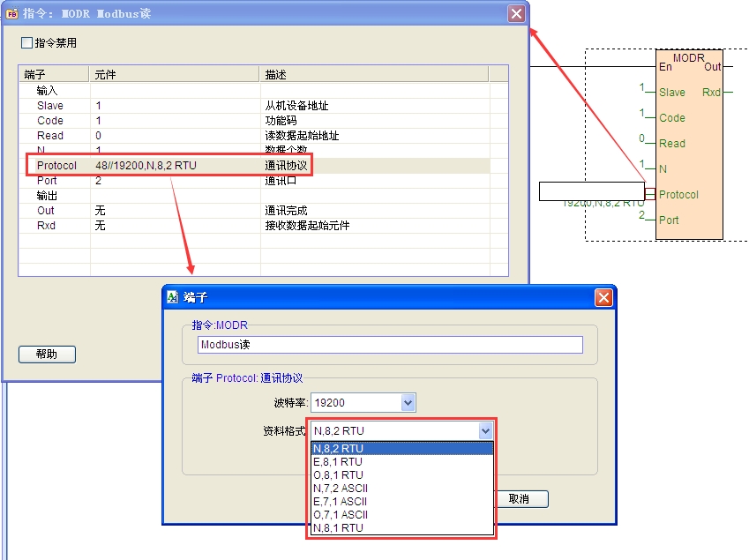This screenshot has height=560, width=749.
Task: Collapse the 资料格式 data format dropdown arrow
Action: (x=485, y=431)
